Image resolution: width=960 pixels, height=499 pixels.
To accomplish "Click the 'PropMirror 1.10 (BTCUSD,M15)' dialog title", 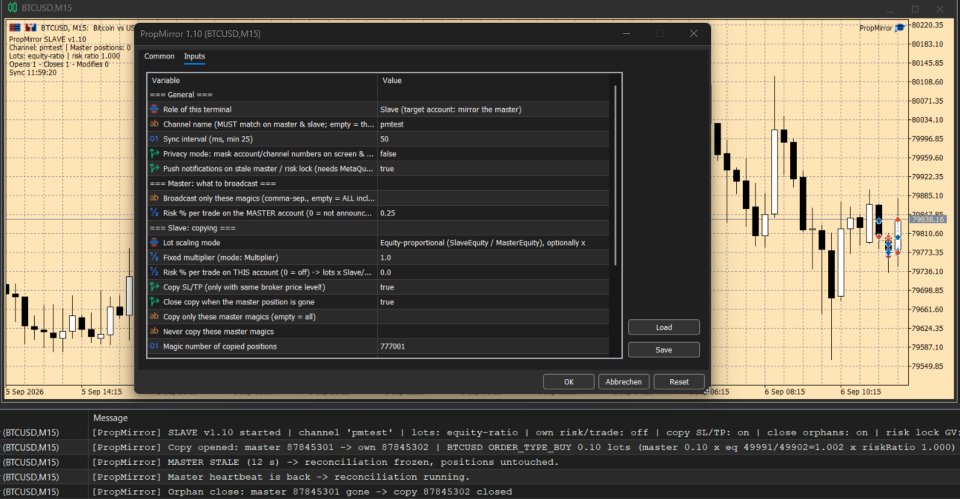I will 200,34.
